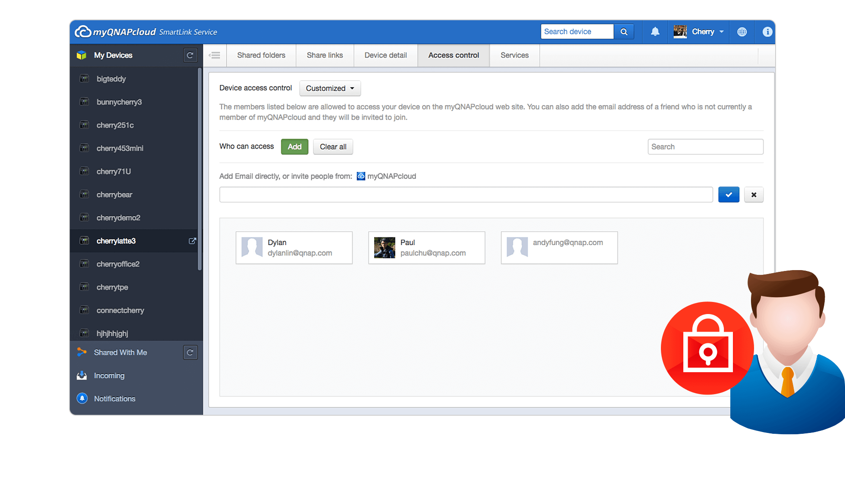Click the myQNAPcloud invite link

click(x=391, y=176)
